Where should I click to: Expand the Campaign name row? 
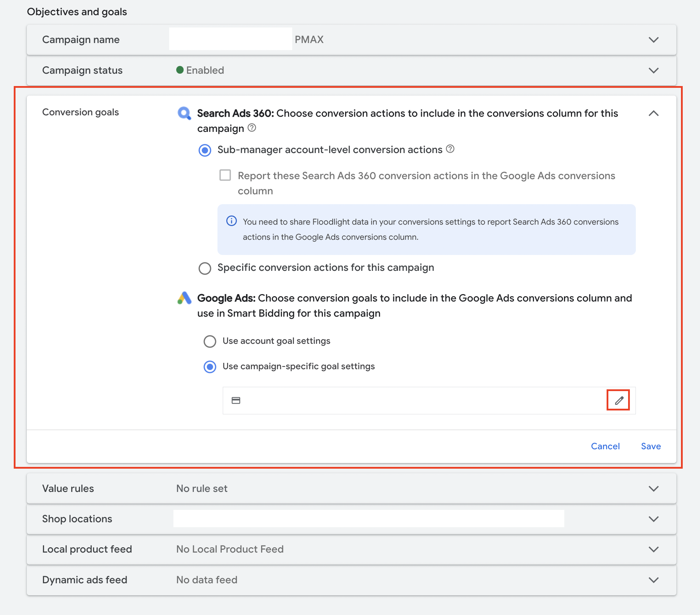click(653, 39)
